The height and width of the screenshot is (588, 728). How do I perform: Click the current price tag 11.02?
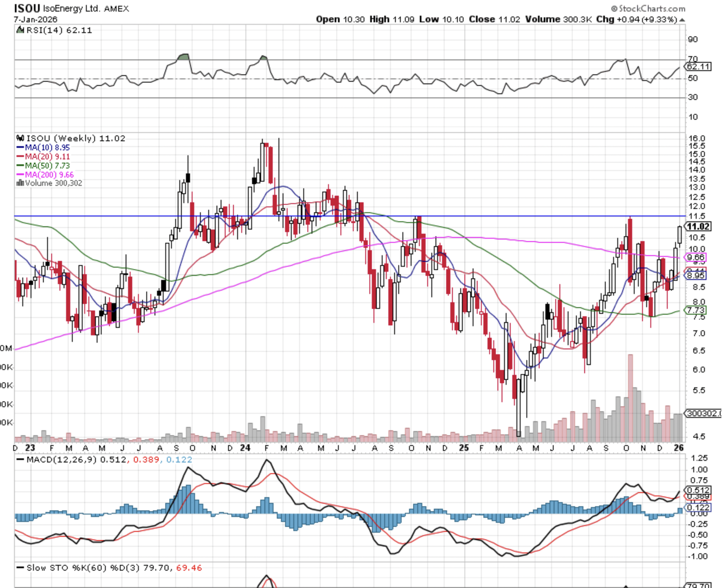698,226
